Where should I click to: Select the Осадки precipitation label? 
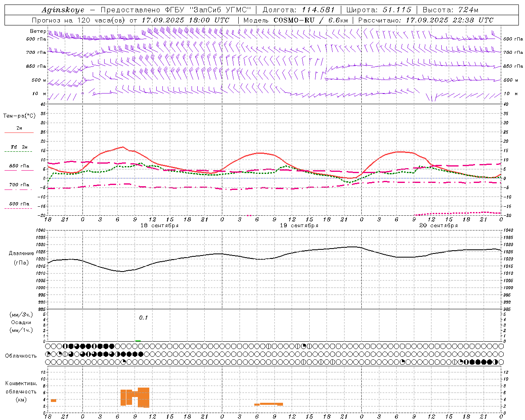tap(21, 322)
